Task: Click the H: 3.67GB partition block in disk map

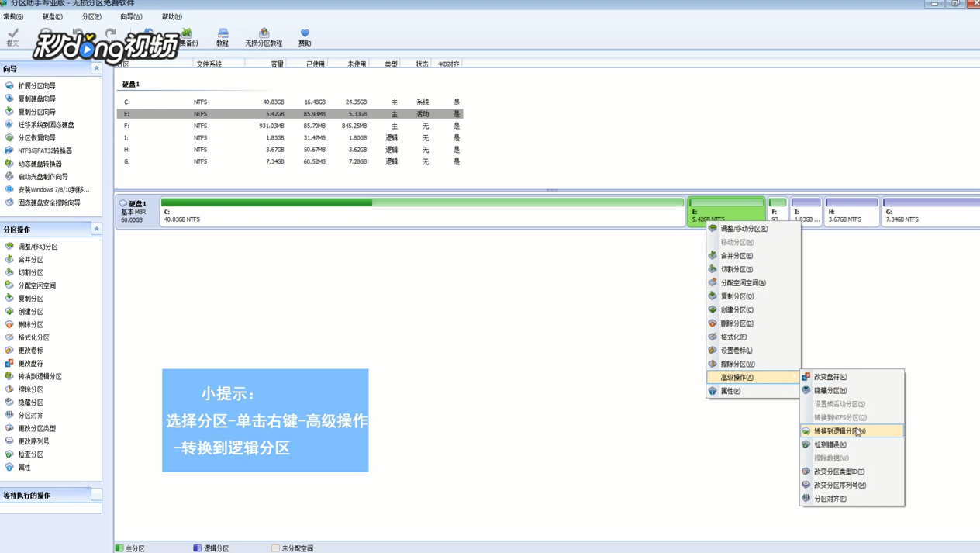Action: pos(851,212)
